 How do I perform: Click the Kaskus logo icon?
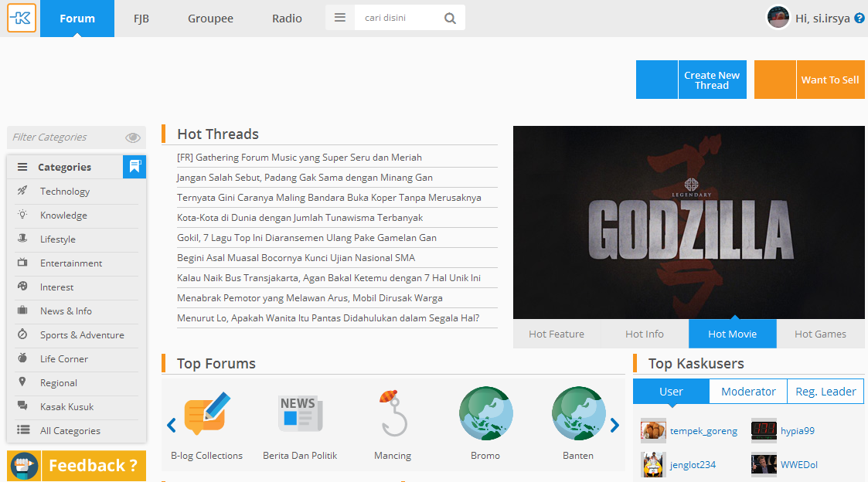coord(22,18)
